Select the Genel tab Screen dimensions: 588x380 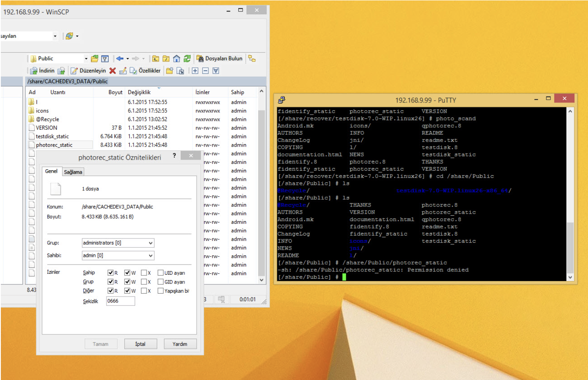[x=51, y=171]
